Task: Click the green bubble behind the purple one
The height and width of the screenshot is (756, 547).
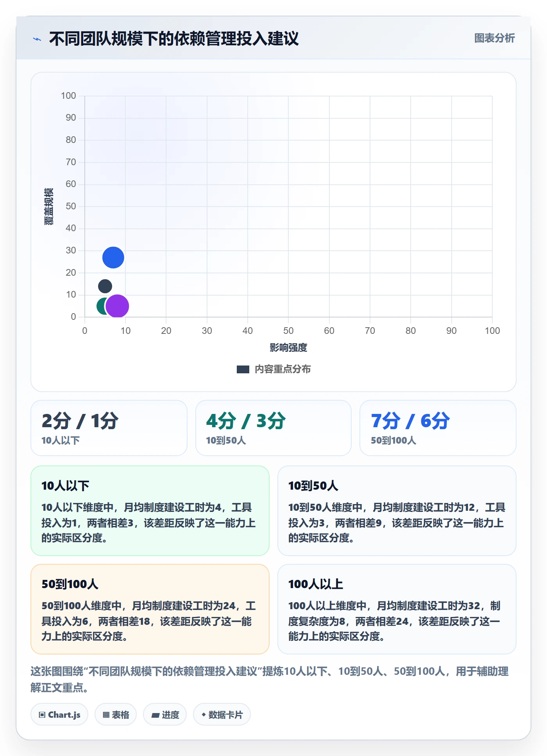Action: (101, 306)
